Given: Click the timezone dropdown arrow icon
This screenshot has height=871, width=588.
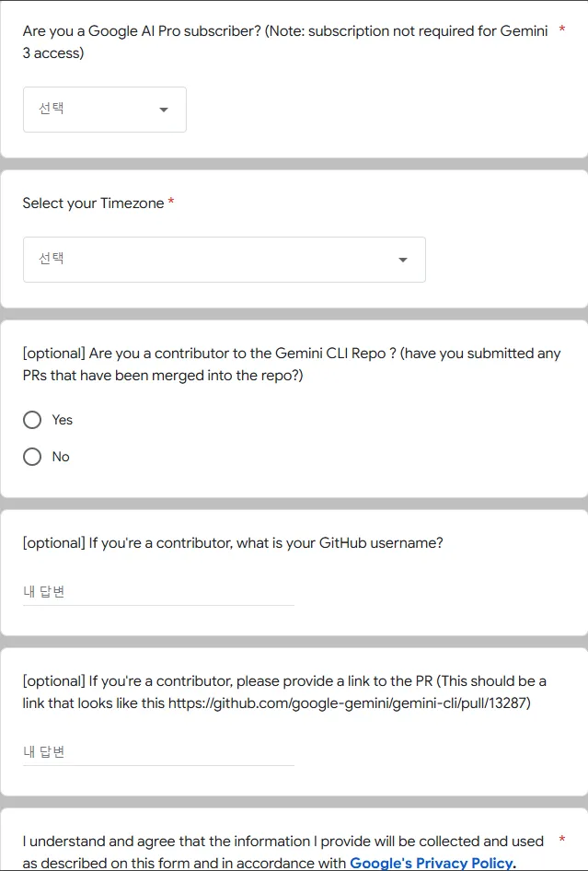Looking at the screenshot, I should 402,260.
